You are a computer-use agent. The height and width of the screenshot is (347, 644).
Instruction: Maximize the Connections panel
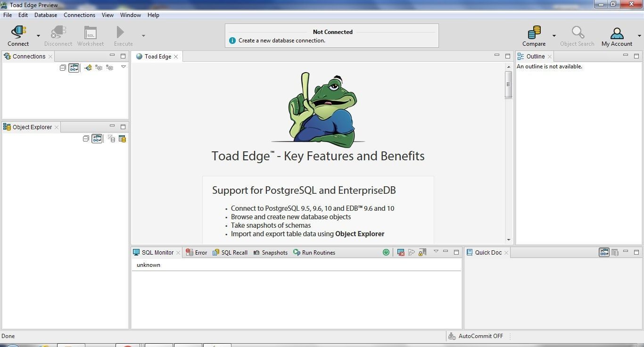click(123, 56)
